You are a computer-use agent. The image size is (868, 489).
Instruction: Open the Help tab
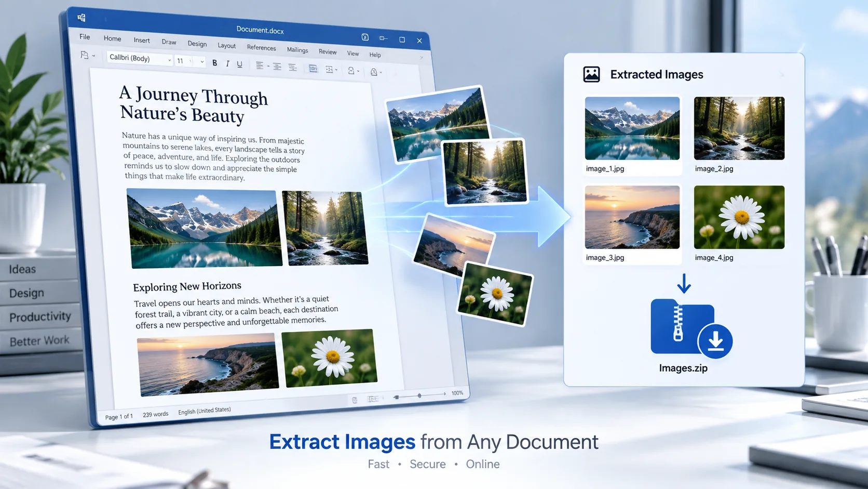[x=375, y=55]
